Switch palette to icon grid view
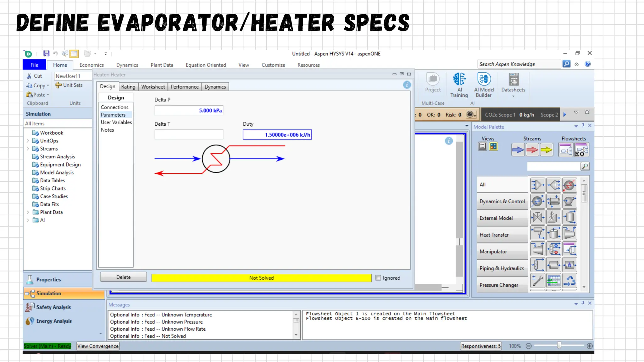The image size is (644, 362). [493, 146]
